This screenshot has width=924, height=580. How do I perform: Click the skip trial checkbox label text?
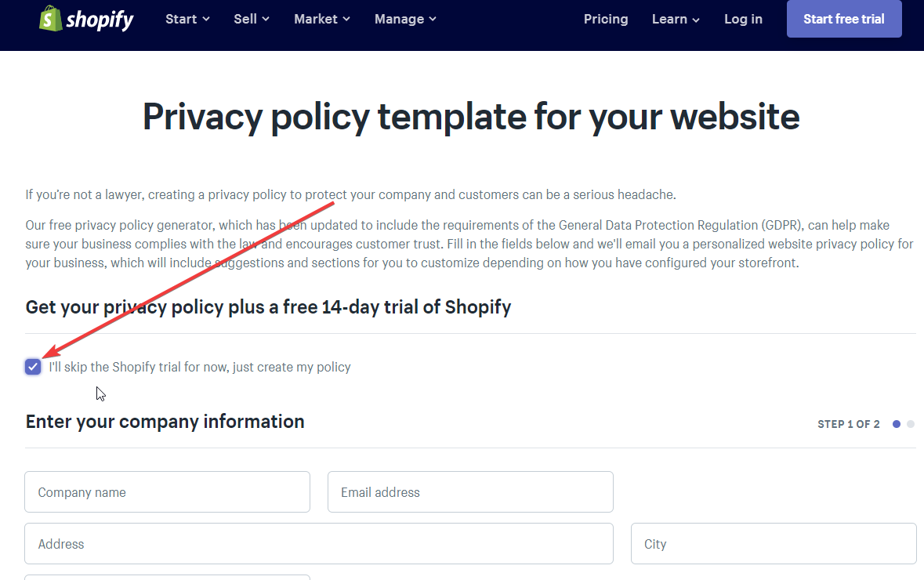pos(200,367)
